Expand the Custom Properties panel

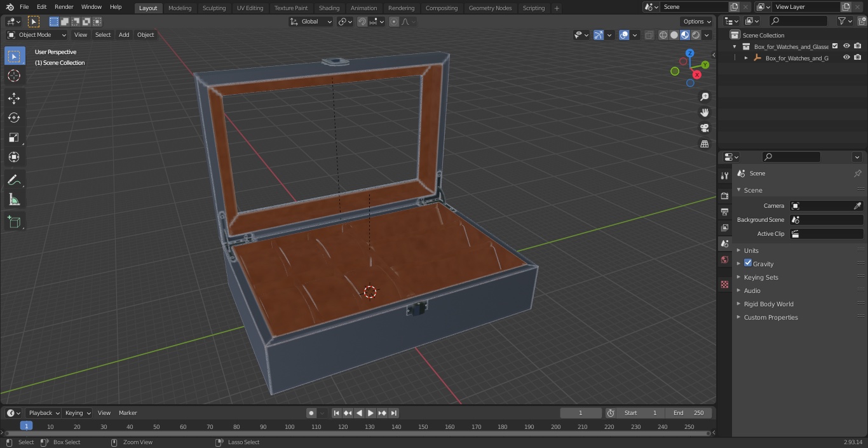coord(770,317)
